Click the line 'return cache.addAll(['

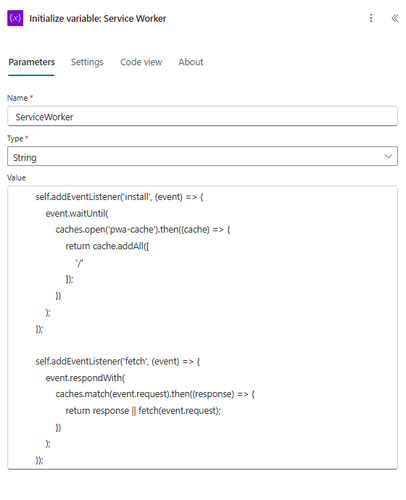tap(107, 246)
